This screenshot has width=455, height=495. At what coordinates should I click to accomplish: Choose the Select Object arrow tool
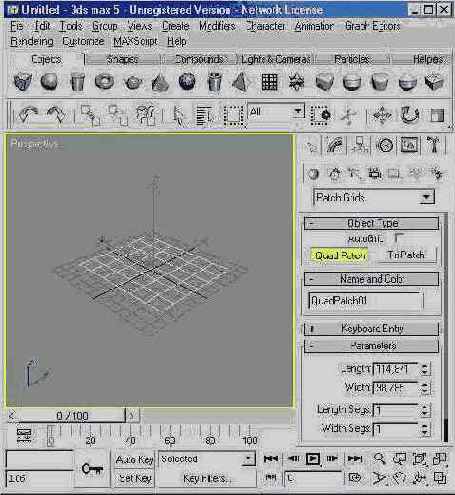tap(179, 115)
